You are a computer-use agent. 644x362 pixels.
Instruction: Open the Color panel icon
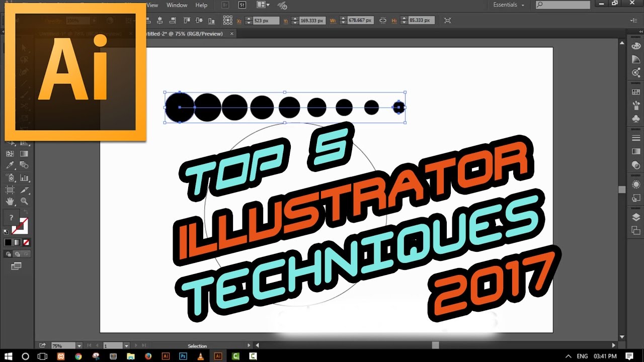pyautogui.click(x=636, y=45)
